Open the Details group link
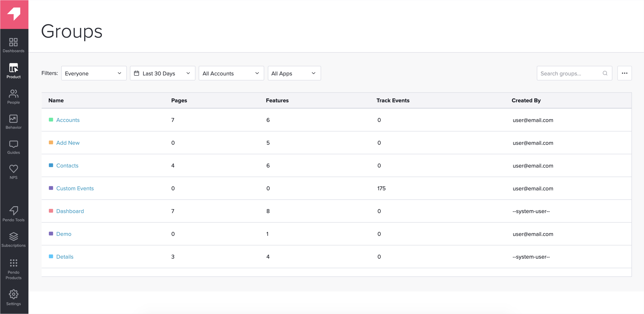 point(65,257)
